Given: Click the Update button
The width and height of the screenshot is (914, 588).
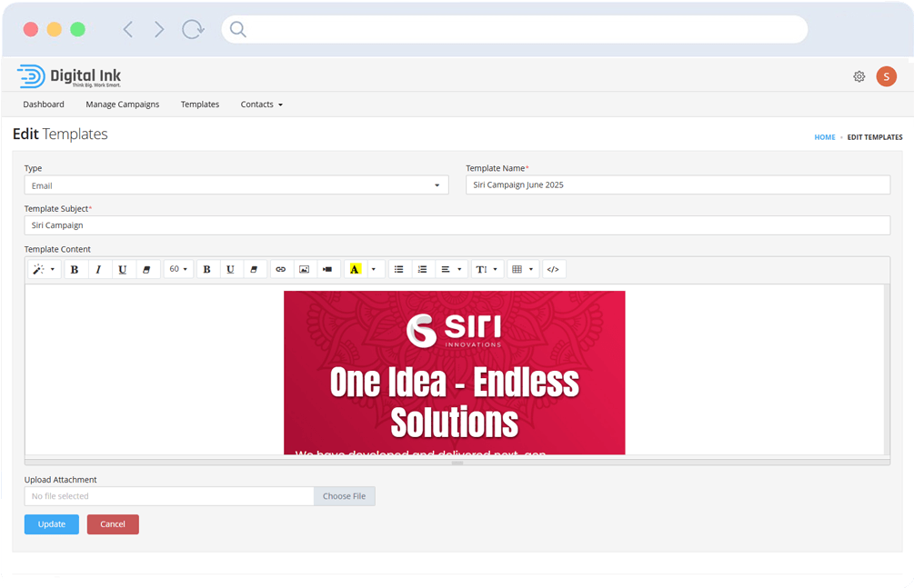Looking at the screenshot, I should click(x=52, y=524).
